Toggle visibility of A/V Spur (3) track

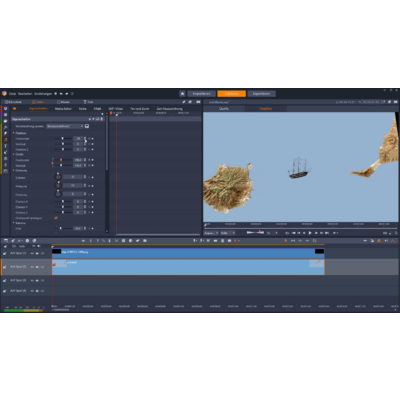click(x=32, y=281)
